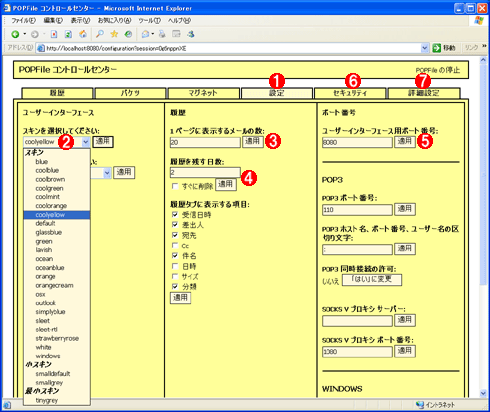Click the IE Back button
The height and width of the screenshot is (412, 490).
point(15,34)
